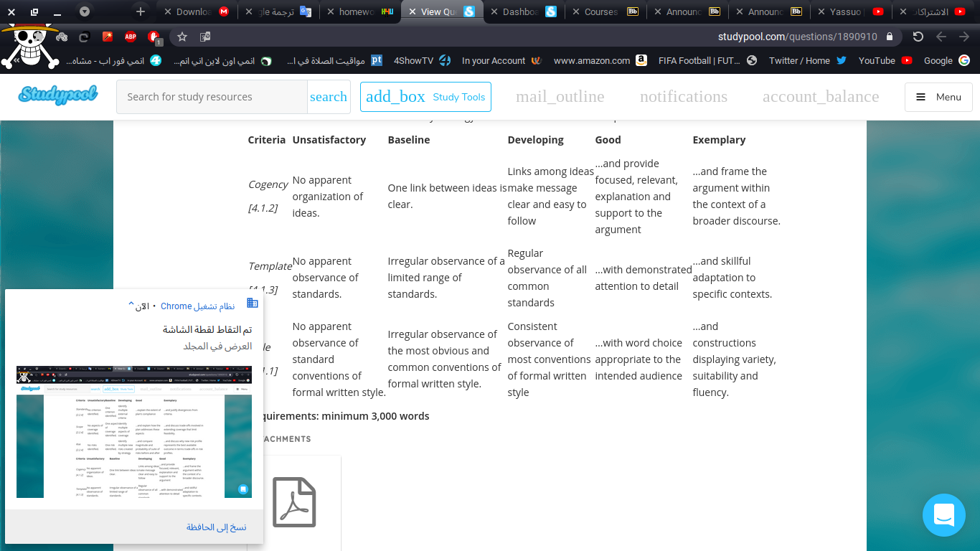Click the ABP ad blocker extension icon
Screen dimensions: 980x551
pos(131,37)
